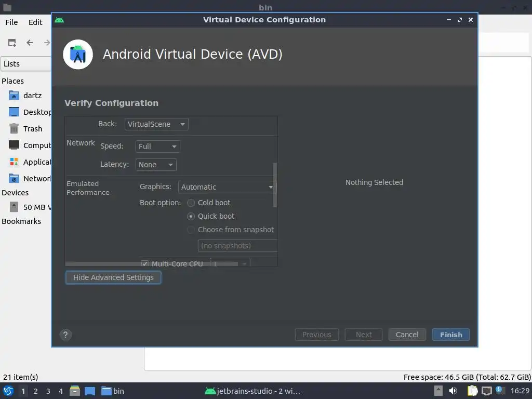Screen dimensions: 532x399
Task: Select the Quick boot radio button
Action: pyautogui.click(x=191, y=217)
